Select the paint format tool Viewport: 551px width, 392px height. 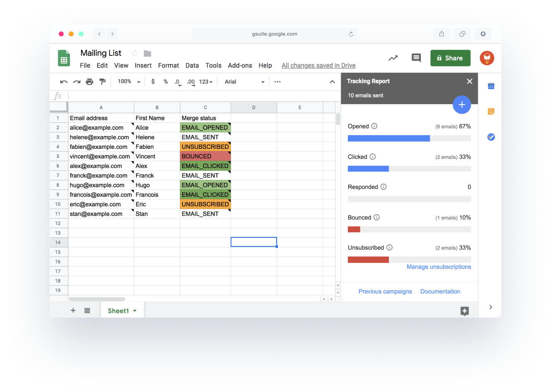(x=103, y=82)
